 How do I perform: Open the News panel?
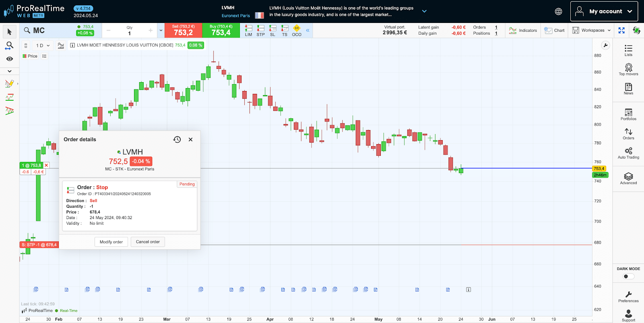pos(628,89)
